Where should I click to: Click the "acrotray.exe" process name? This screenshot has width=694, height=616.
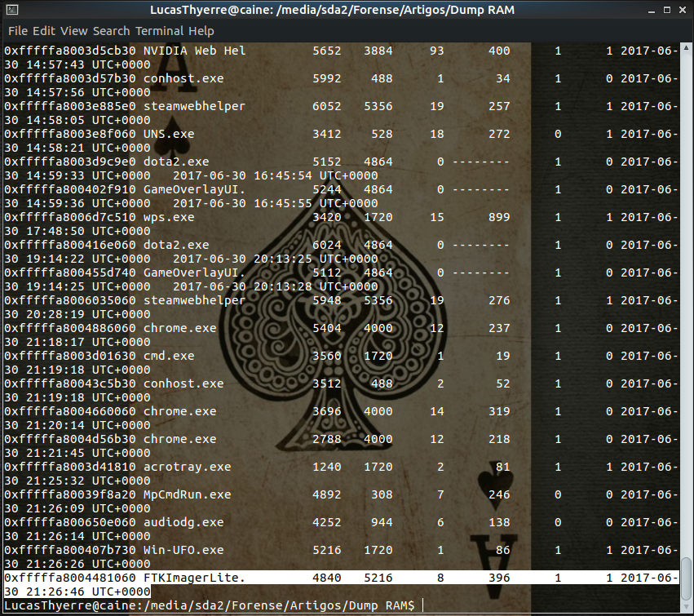click(x=188, y=467)
